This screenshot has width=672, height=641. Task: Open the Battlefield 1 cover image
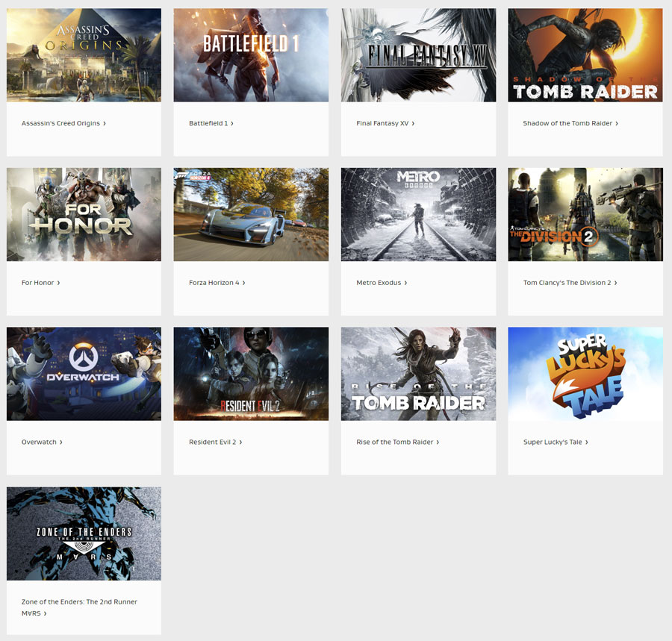251,55
